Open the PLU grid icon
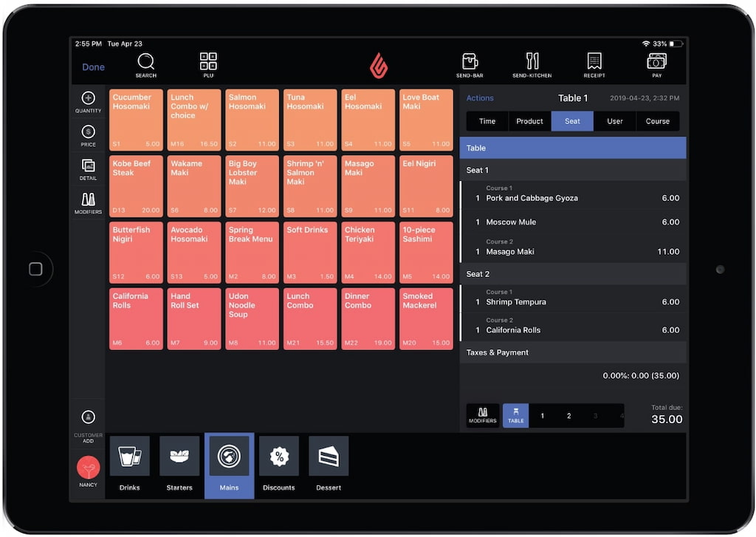Screen dimensions: 756x537 (208, 65)
